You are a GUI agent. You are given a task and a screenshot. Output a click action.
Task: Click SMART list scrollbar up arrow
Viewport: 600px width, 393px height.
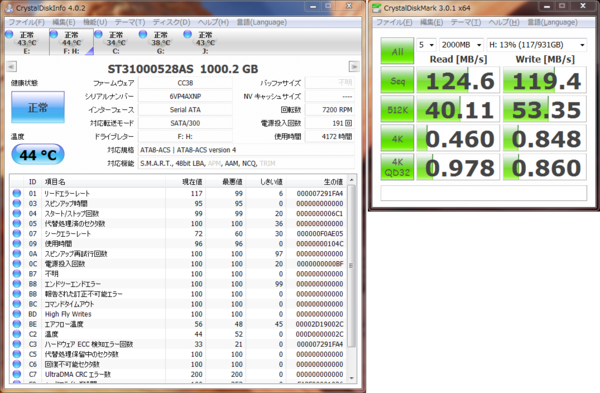point(351,180)
